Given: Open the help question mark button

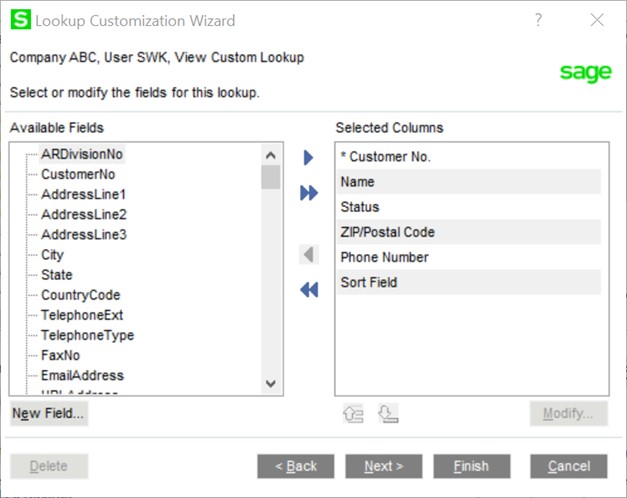Looking at the screenshot, I should point(539,20).
